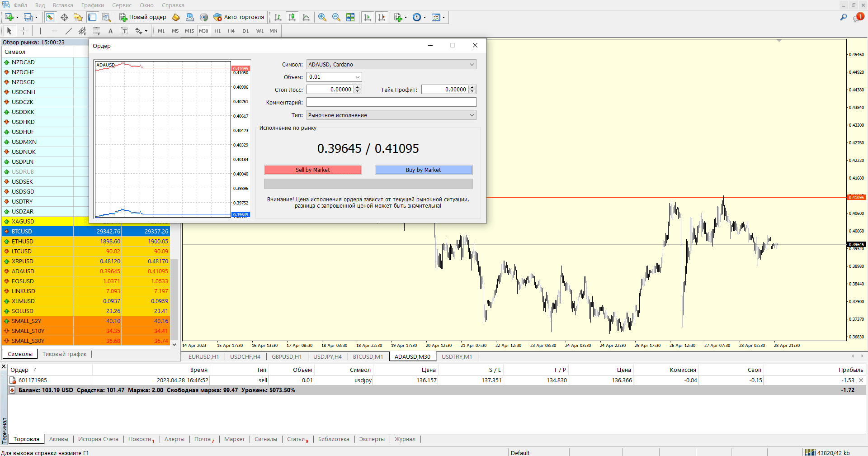Screen dimensions: 868x456
Task: Select BTCUSD row in Market Watch
Action: coord(86,231)
